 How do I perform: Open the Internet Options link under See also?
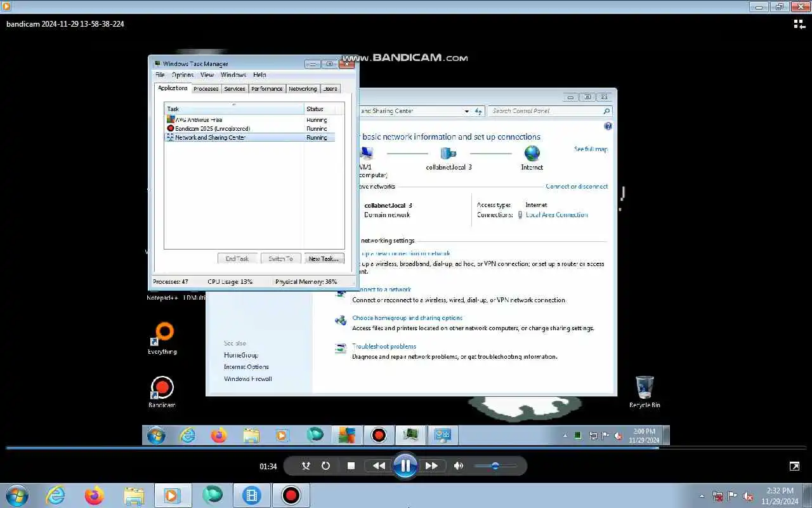(x=246, y=367)
